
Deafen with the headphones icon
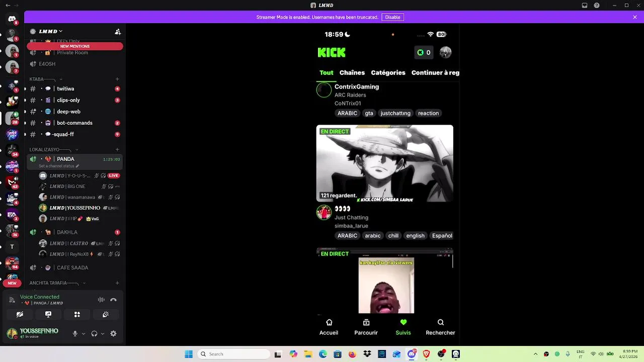(x=94, y=333)
